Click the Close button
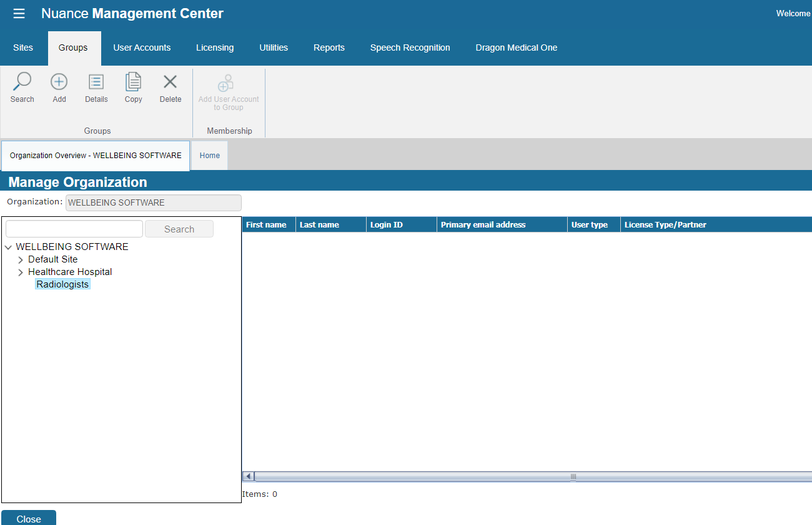The height and width of the screenshot is (525, 812). click(x=29, y=518)
